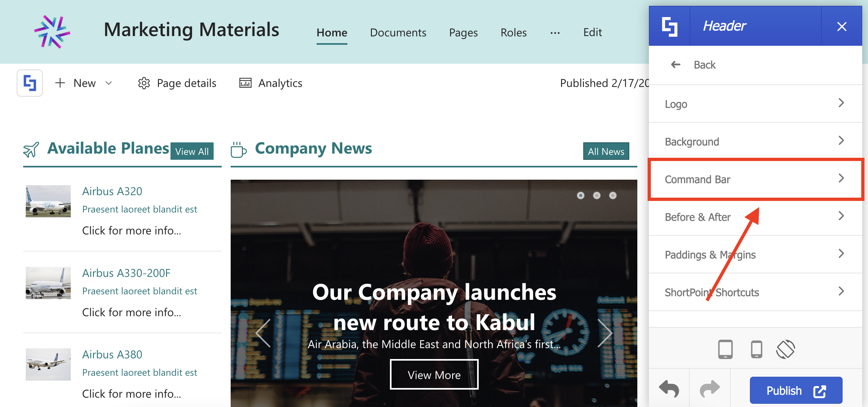
Task: Click the rotate device orientation icon
Action: click(785, 349)
